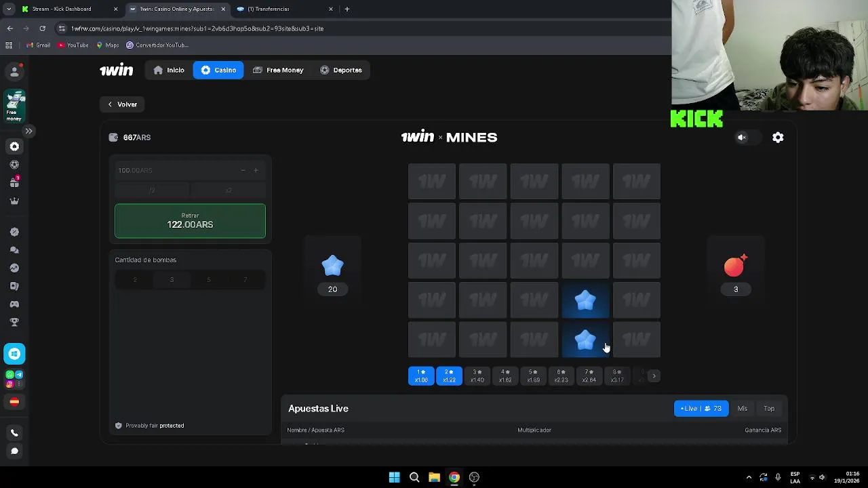
Task: Open File Explorer from the taskbar
Action: (x=434, y=477)
